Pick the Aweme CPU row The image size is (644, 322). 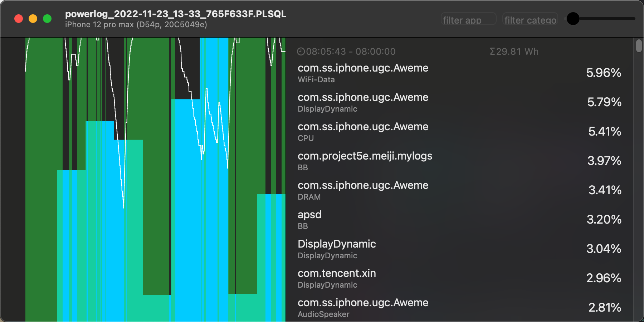point(459,132)
